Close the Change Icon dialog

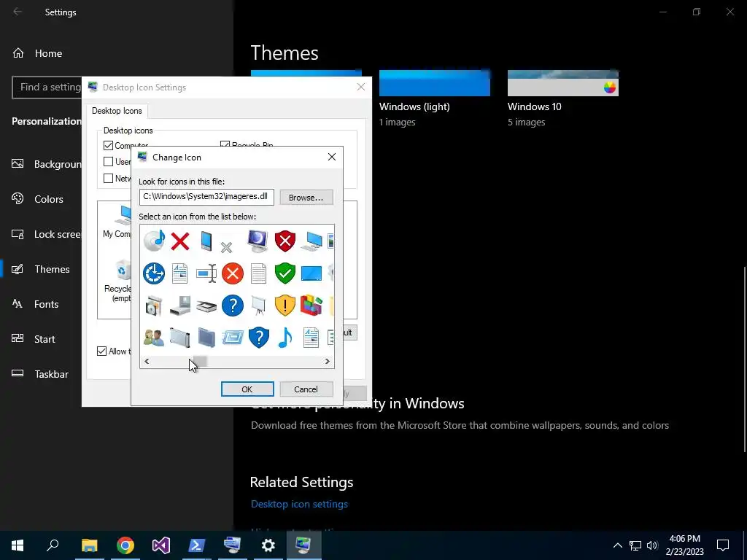click(332, 157)
